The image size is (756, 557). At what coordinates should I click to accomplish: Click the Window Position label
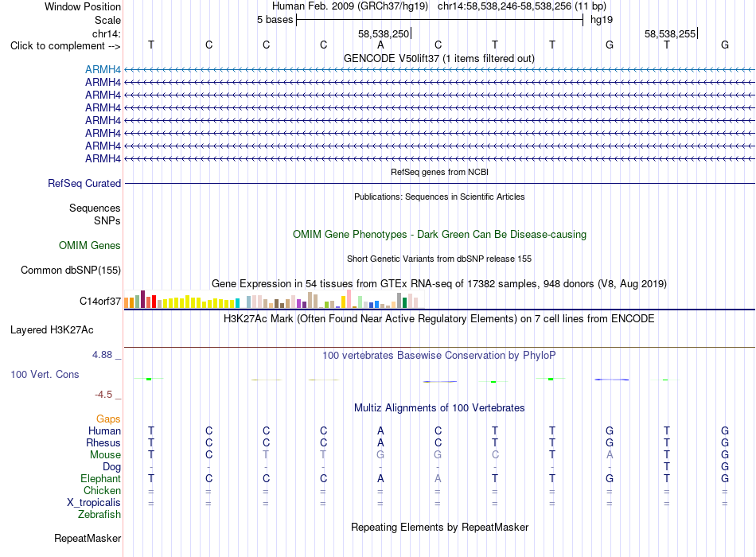point(83,6)
